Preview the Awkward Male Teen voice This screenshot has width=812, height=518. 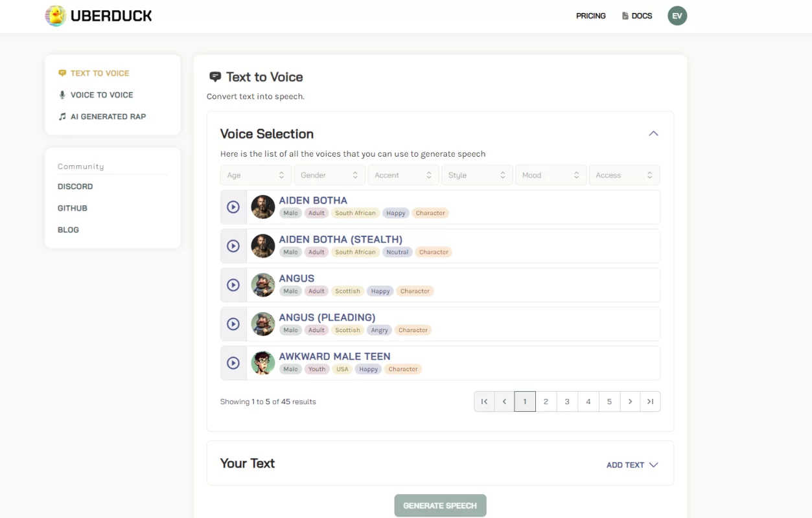(233, 363)
